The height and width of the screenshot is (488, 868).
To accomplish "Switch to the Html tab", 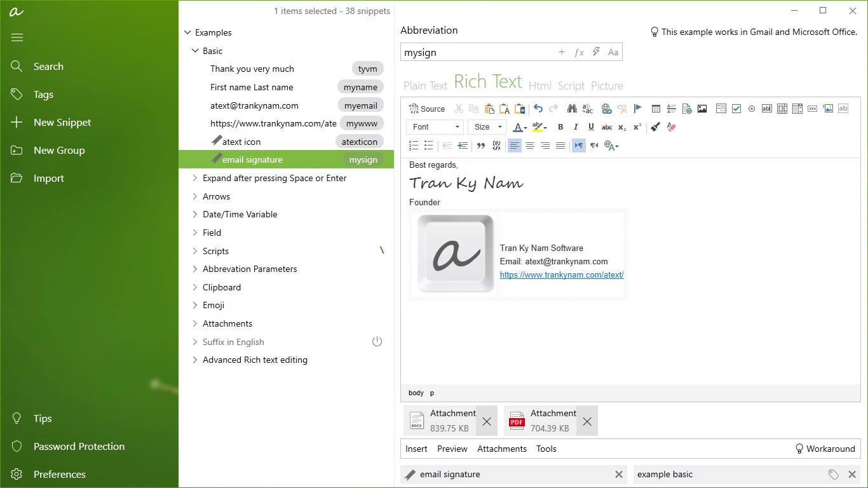I will click(x=540, y=85).
